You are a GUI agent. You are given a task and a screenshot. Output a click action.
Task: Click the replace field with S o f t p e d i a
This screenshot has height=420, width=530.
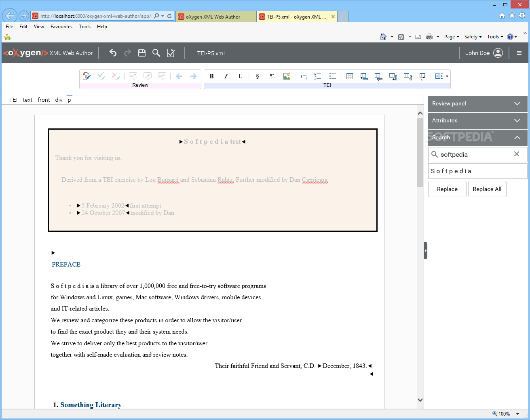(477, 171)
